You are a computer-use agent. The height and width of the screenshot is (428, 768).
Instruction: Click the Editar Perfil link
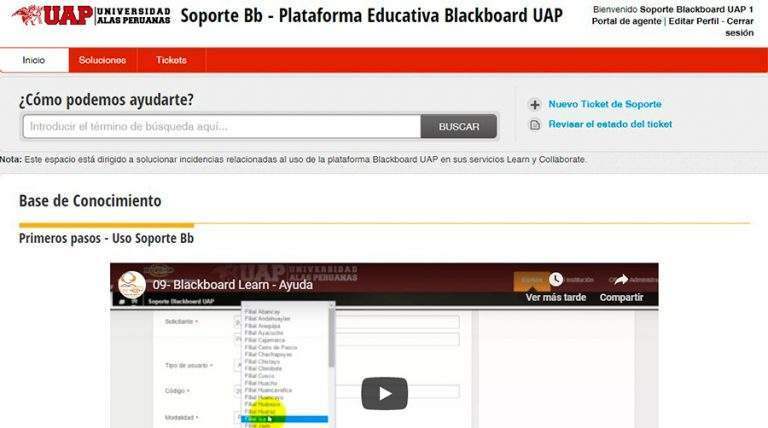(695, 21)
